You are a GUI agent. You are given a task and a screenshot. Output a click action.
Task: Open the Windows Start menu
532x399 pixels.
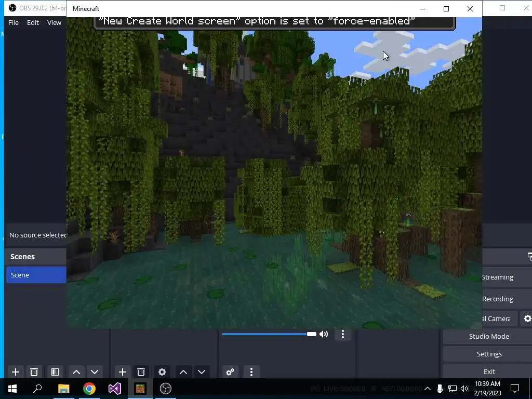tap(12, 389)
